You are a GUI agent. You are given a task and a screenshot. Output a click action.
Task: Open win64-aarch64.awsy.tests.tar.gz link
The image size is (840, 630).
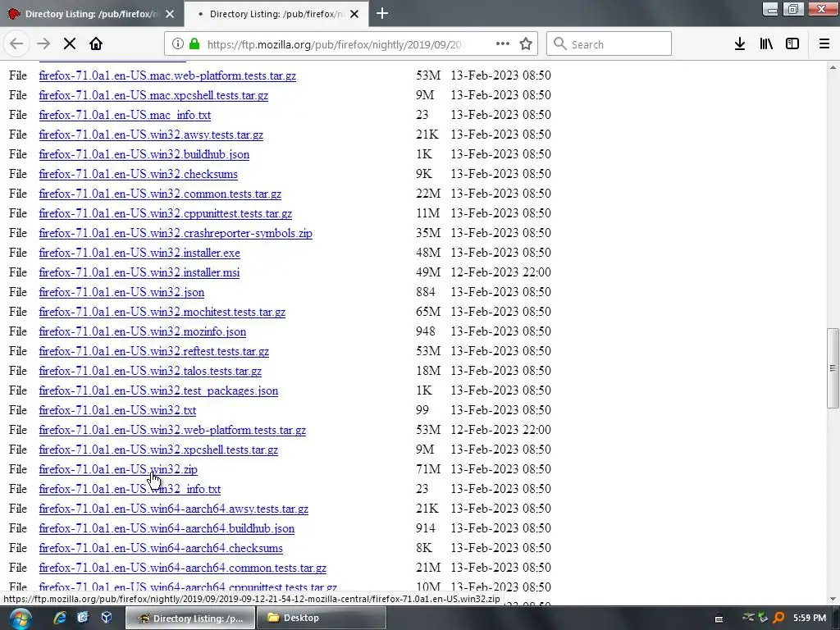click(174, 509)
